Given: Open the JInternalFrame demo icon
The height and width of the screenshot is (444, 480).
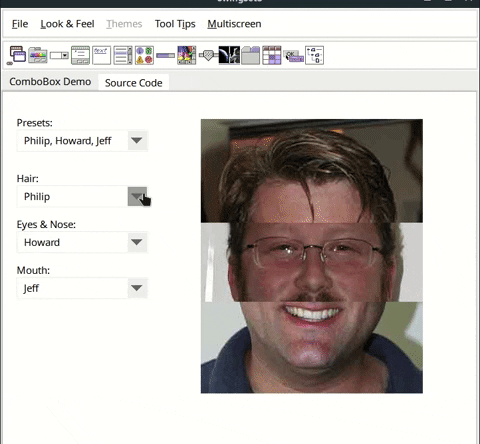Looking at the screenshot, I should coord(16,55).
